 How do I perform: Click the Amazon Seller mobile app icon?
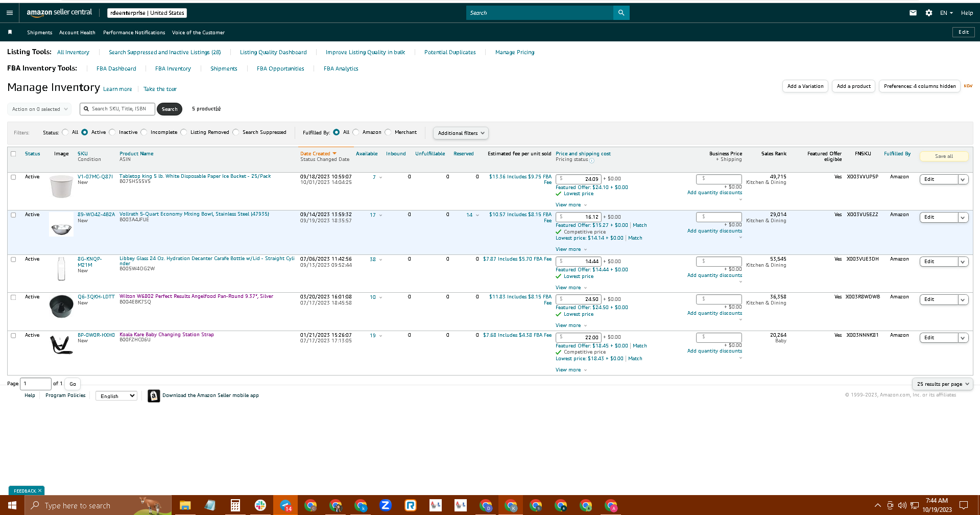pos(154,396)
